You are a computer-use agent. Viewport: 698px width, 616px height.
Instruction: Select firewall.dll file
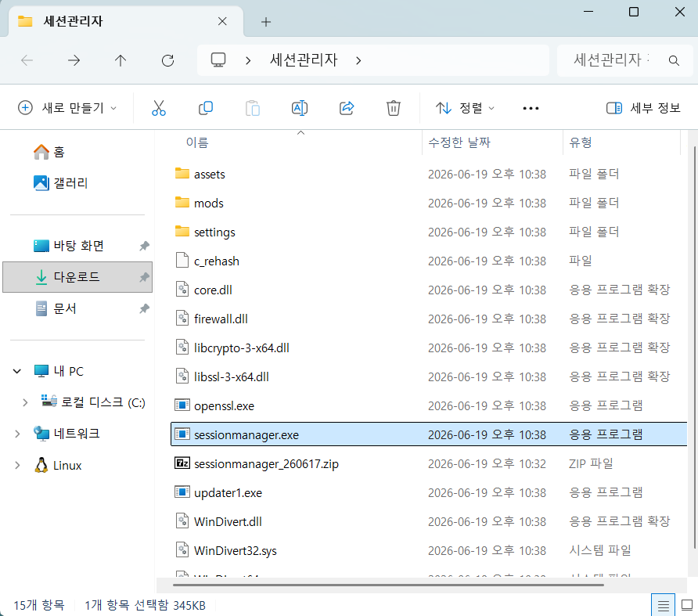coord(221,319)
